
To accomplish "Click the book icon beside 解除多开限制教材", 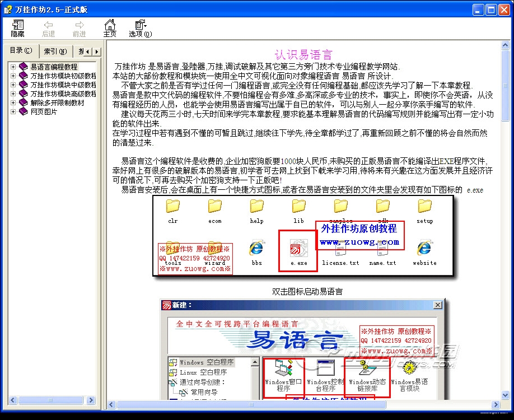I will pos(24,102).
